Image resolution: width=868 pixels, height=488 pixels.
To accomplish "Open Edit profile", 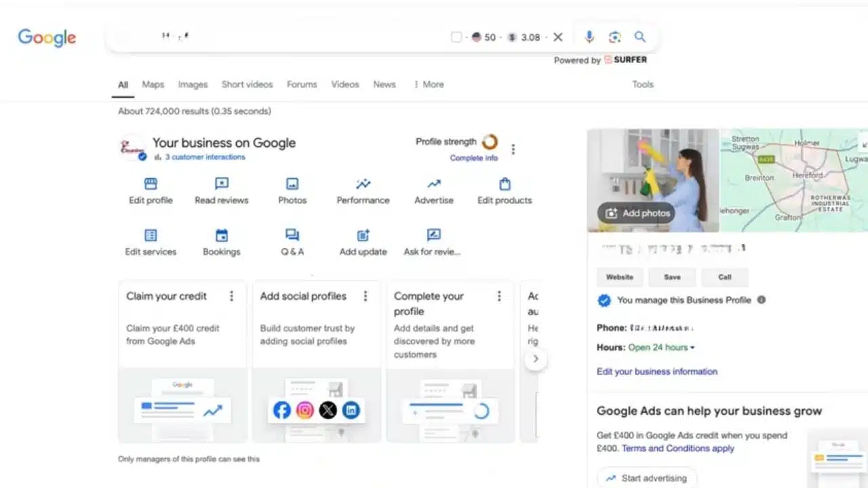I will tap(151, 191).
